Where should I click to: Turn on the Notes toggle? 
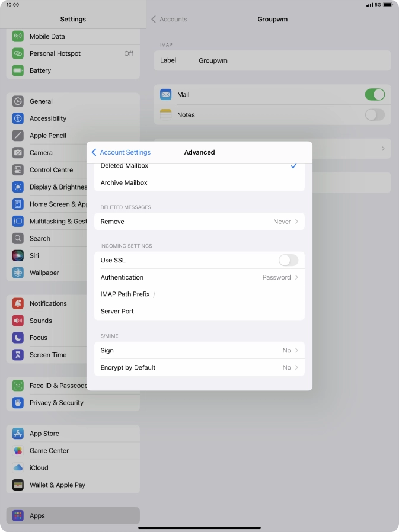[374, 115]
